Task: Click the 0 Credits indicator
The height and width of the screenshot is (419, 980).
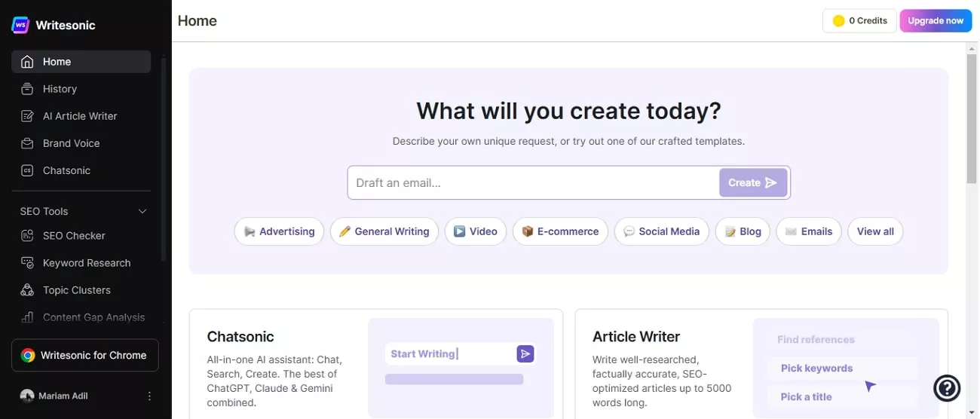Action: pyautogui.click(x=859, y=21)
